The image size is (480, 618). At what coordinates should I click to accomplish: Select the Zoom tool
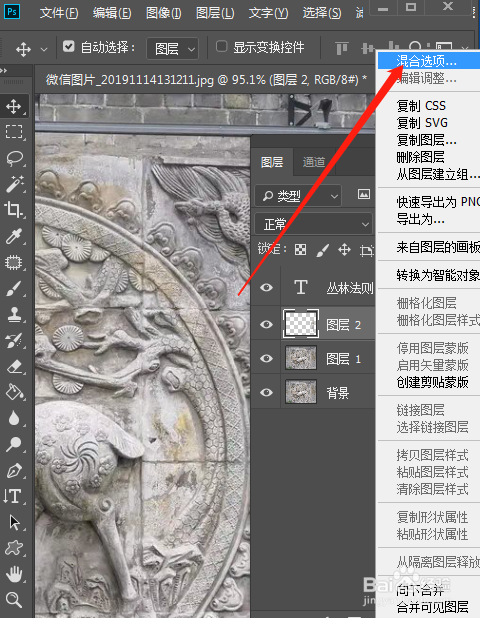tap(14, 600)
